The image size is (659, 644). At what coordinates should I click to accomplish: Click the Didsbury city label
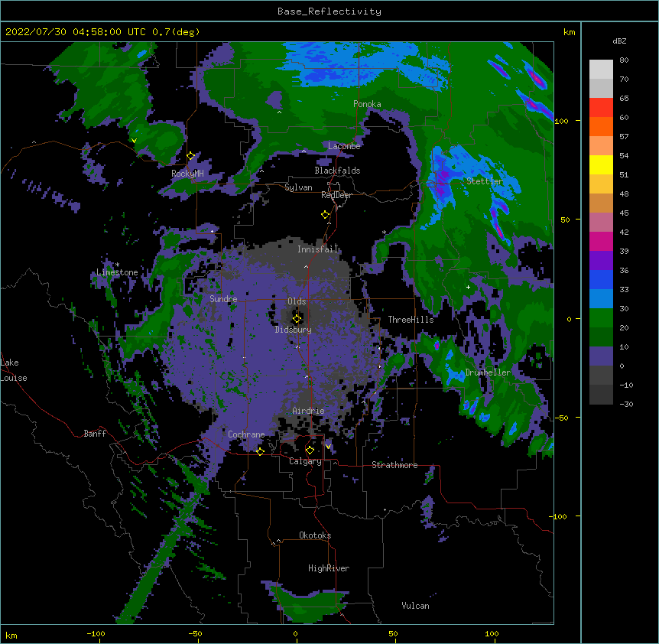[293, 330]
